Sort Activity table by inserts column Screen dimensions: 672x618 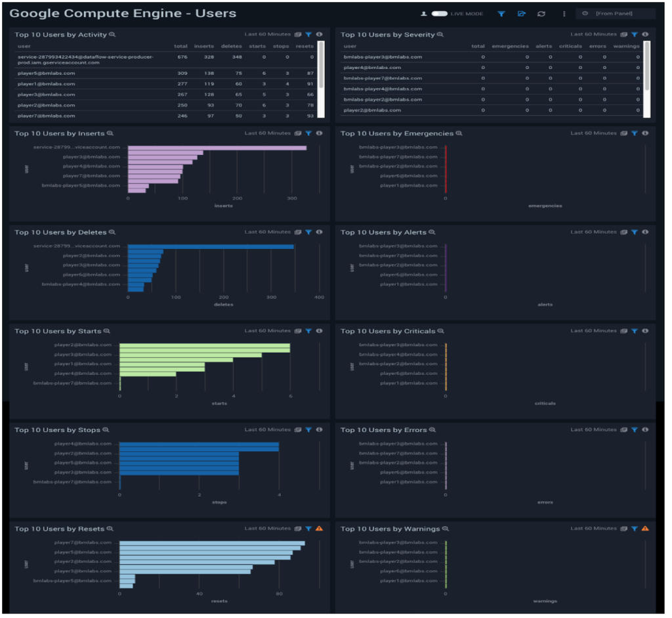(x=205, y=47)
